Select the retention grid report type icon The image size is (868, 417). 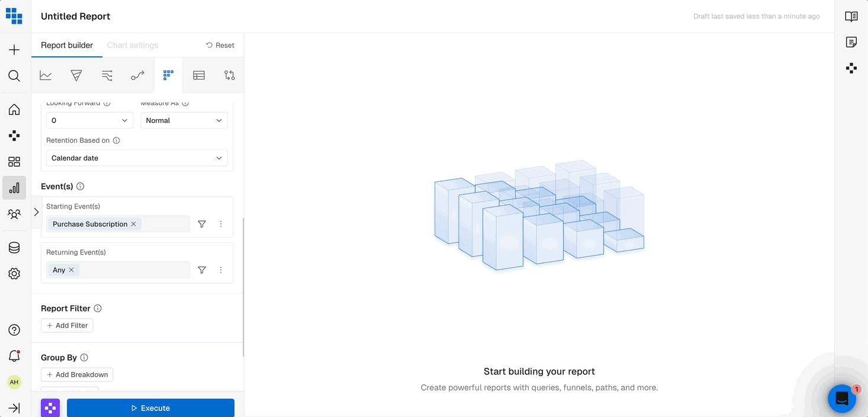click(x=168, y=75)
